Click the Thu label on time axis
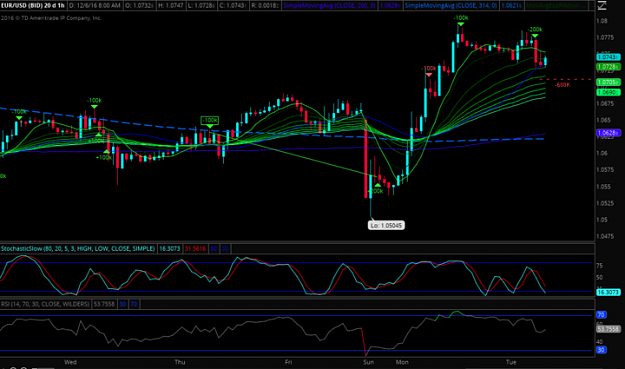This screenshot has height=369, width=625. pyautogui.click(x=180, y=362)
